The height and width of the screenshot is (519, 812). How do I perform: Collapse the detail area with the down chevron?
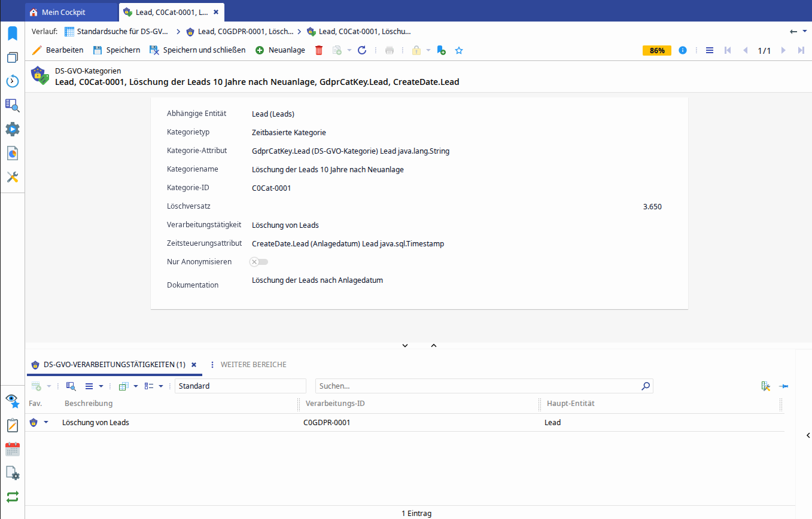[x=405, y=345]
